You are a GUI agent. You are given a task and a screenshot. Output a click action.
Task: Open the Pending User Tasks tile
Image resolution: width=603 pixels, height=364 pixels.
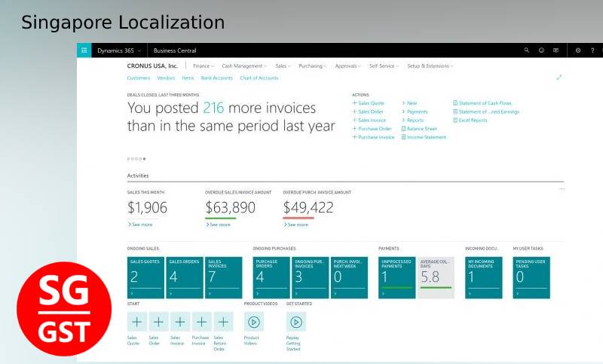coord(531,277)
